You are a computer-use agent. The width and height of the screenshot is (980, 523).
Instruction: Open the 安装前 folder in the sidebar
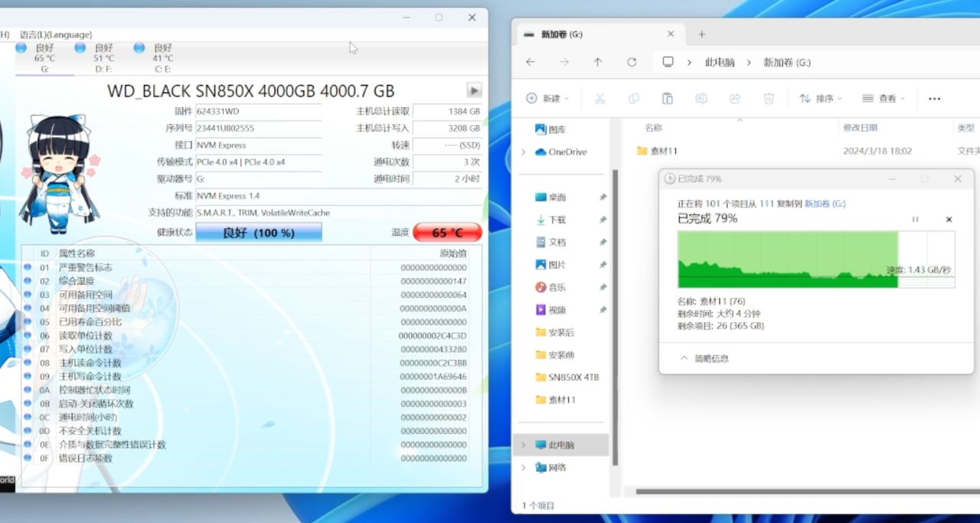[x=554, y=355]
